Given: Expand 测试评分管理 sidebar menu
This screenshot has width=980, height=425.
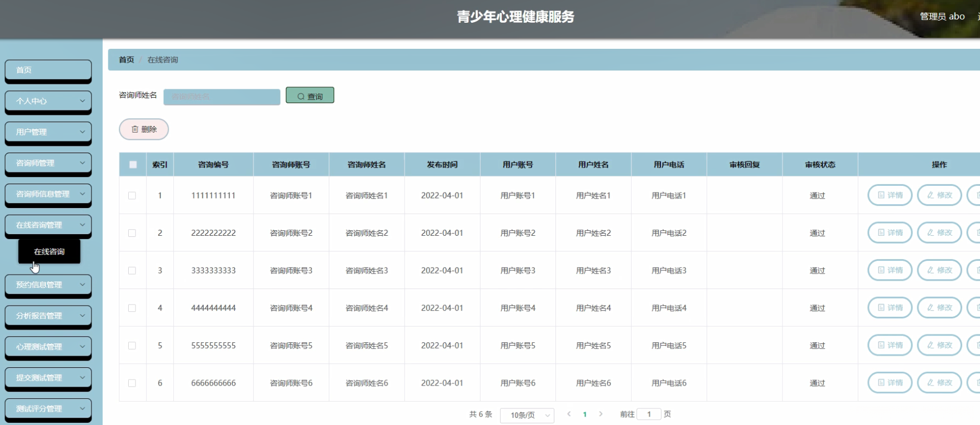Looking at the screenshot, I should [x=48, y=409].
